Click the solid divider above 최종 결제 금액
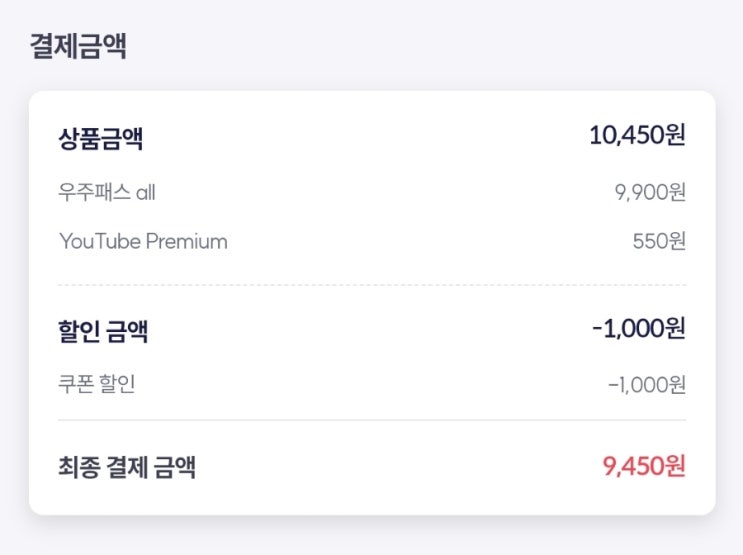Viewport: 743px width, 555px height. [372, 420]
